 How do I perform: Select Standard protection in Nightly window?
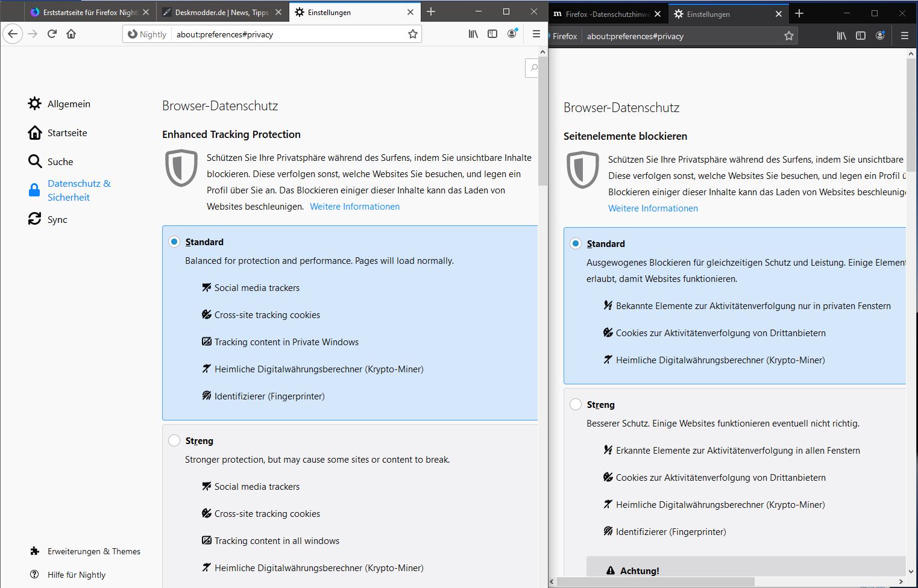pos(174,242)
